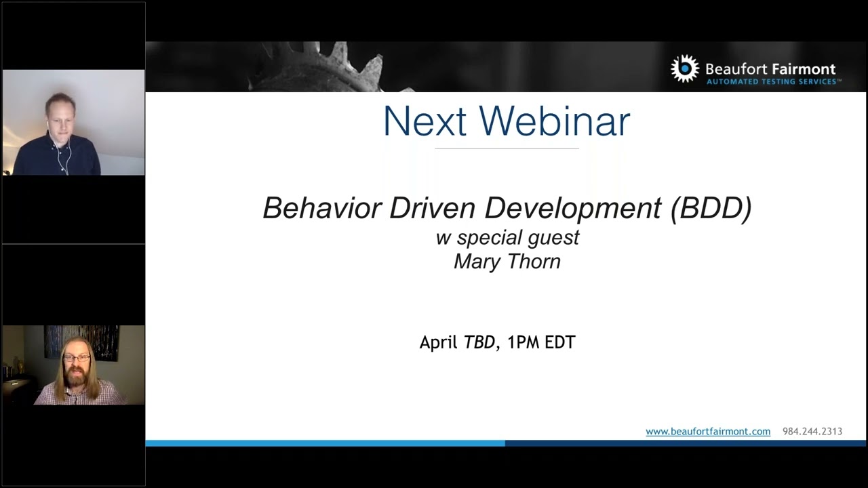
Task: Click the 'Automated Testing Services' tagline
Action: (774, 81)
